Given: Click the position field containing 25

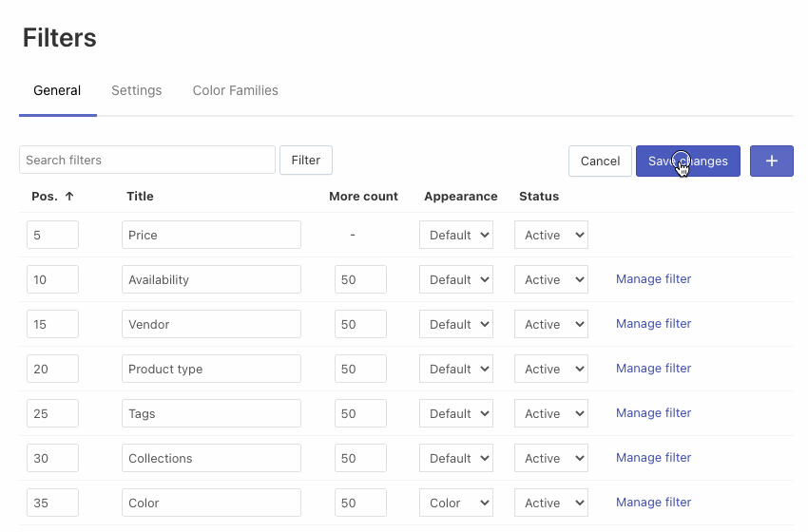Looking at the screenshot, I should tap(52, 413).
